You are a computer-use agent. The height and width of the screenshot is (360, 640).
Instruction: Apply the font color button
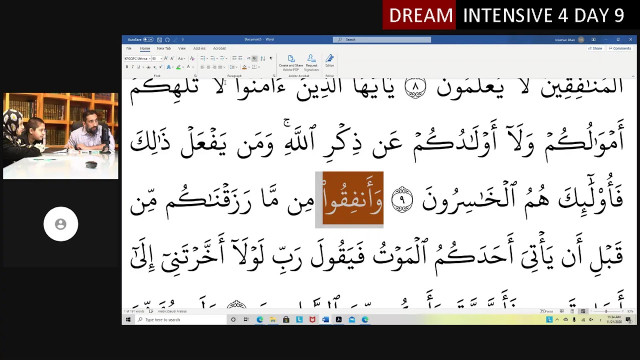pyautogui.click(x=189, y=67)
